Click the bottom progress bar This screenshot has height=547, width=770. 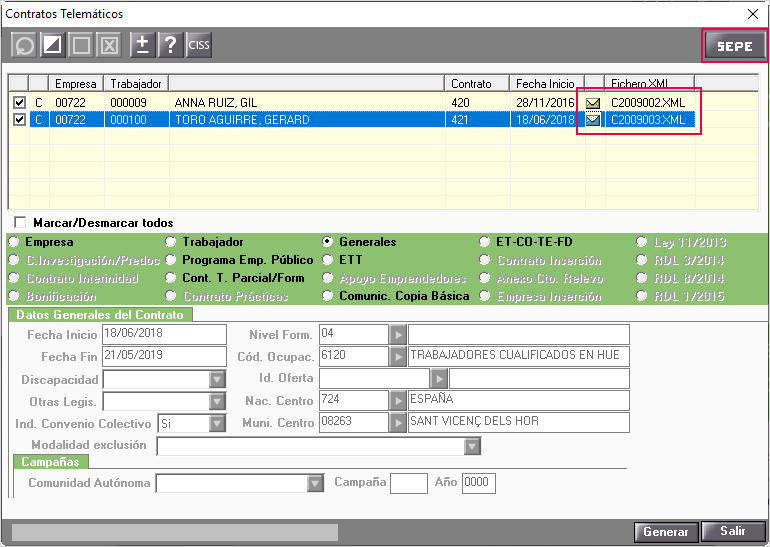click(x=175, y=532)
